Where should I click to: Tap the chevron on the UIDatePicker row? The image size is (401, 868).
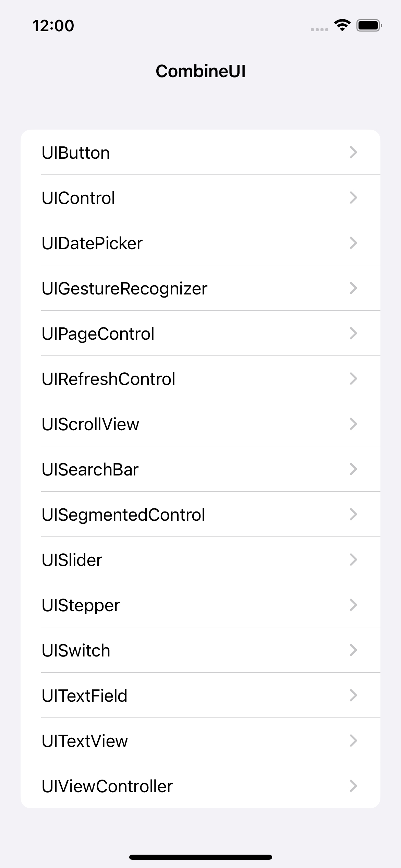[x=353, y=243]
